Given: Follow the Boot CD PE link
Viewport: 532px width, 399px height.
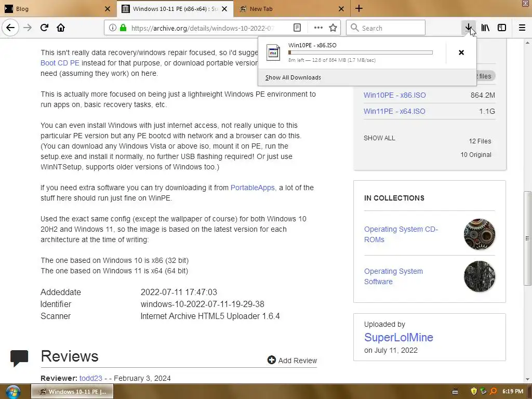Looking at the screenshot, I should [60, 63].
